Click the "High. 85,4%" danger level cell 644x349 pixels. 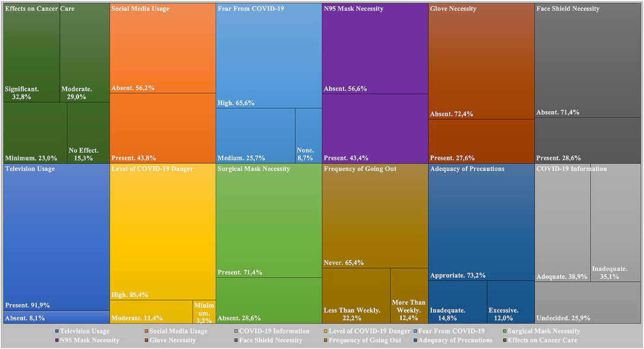click(163, 232)
